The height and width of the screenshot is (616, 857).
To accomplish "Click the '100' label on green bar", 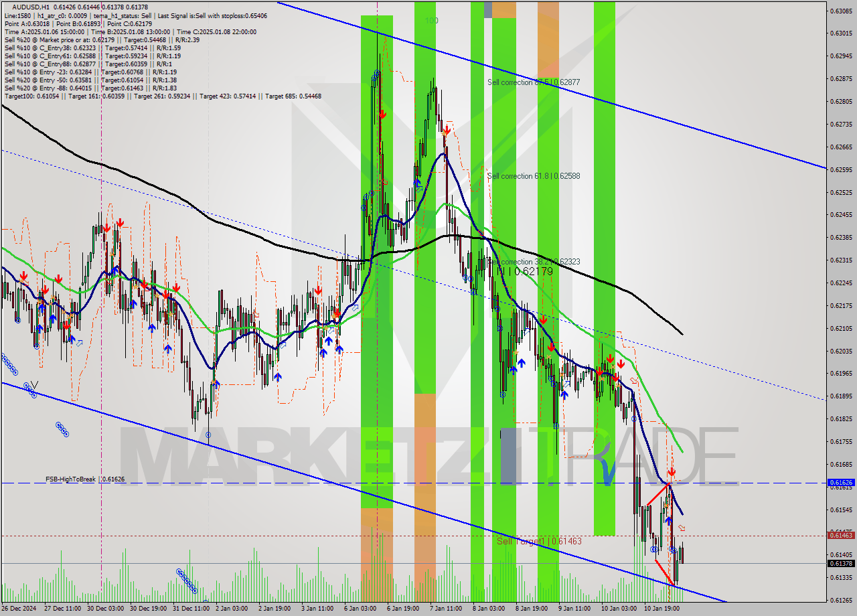I will 431,21.
